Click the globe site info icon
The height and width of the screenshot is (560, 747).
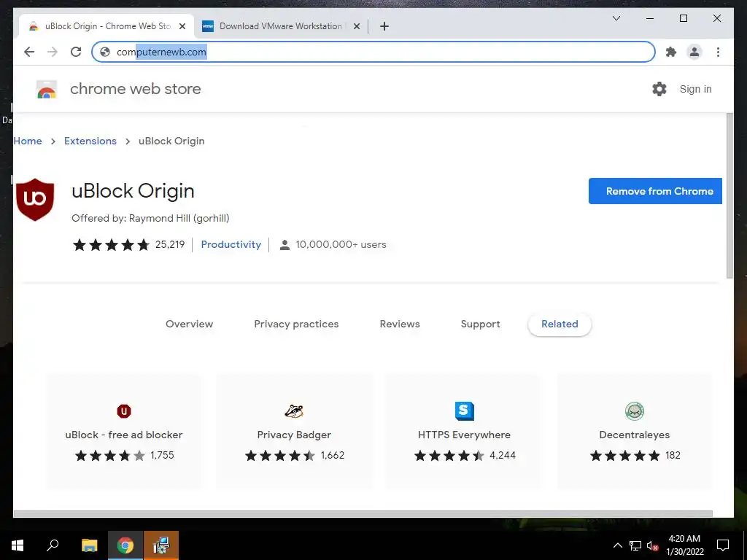tap(105, 52)
